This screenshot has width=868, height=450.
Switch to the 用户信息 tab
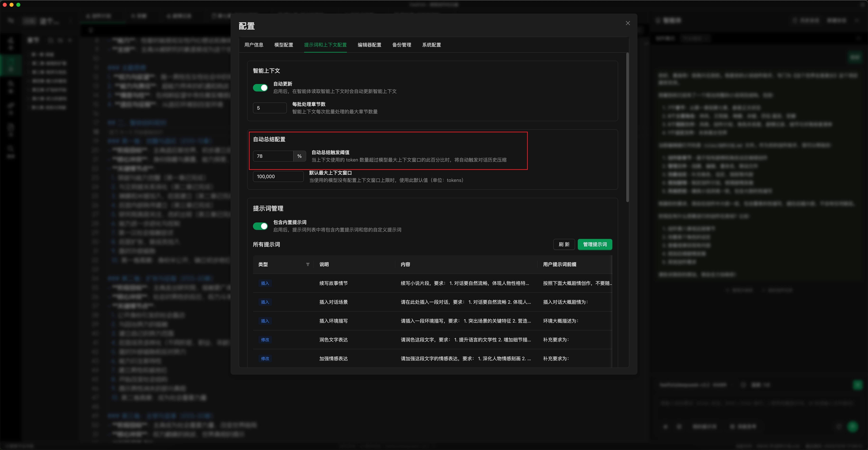(254, 45)
